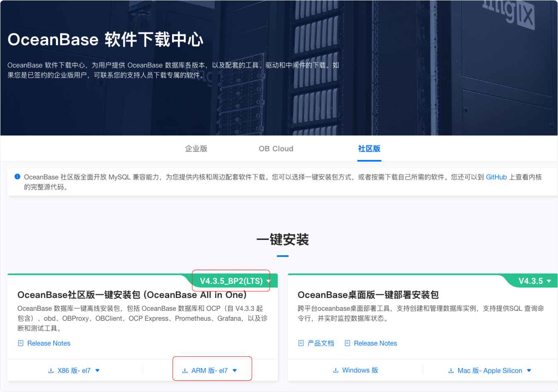The height and width of the screenshot is (392, 558).
Task: Click the download icon beside X86 版- el7
Action: click(x=51, y=371)
